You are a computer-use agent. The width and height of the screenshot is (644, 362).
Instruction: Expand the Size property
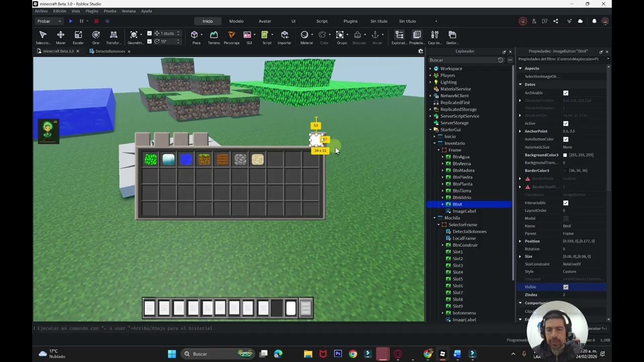[x=520, y=256]
